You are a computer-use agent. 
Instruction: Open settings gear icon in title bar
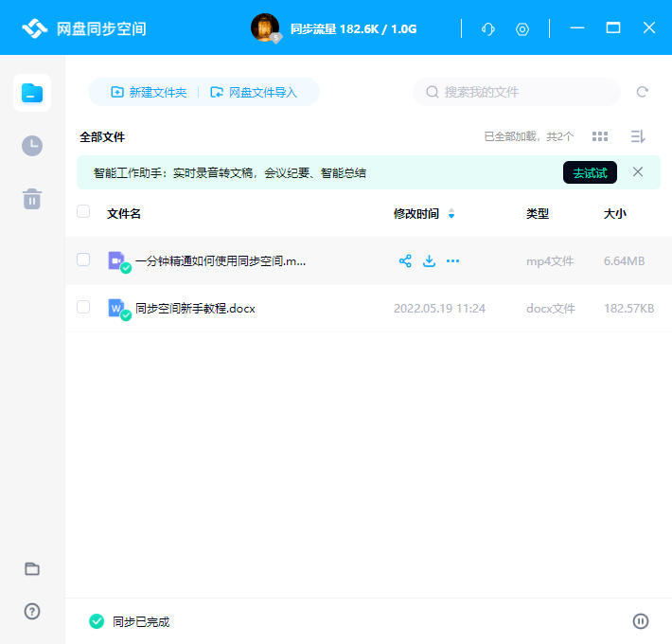tap(522, 29)
